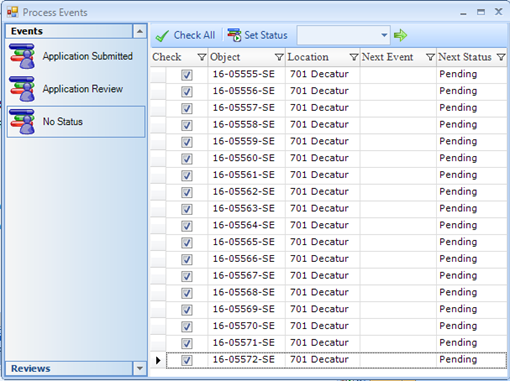Screen dimensions: 510x381
Task: Click the No Status event icon
Action: (22, 122)
